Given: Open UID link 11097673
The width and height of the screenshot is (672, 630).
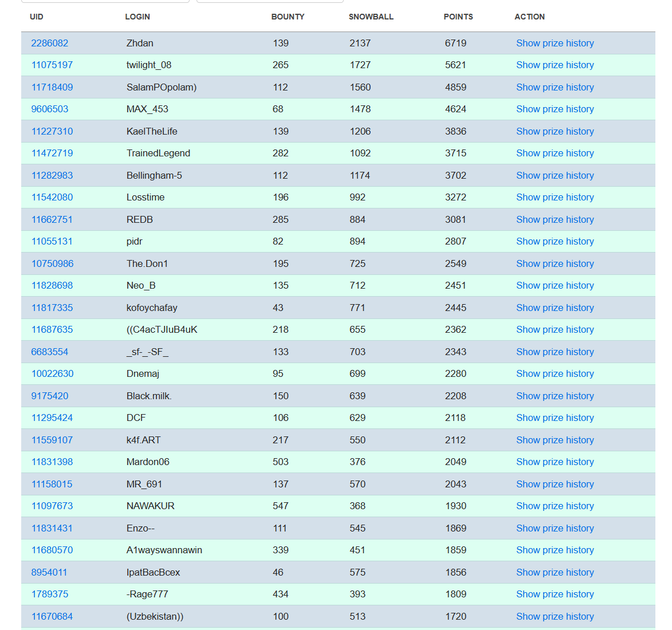Looking at the screenshot, I should [x=52, y=506].
